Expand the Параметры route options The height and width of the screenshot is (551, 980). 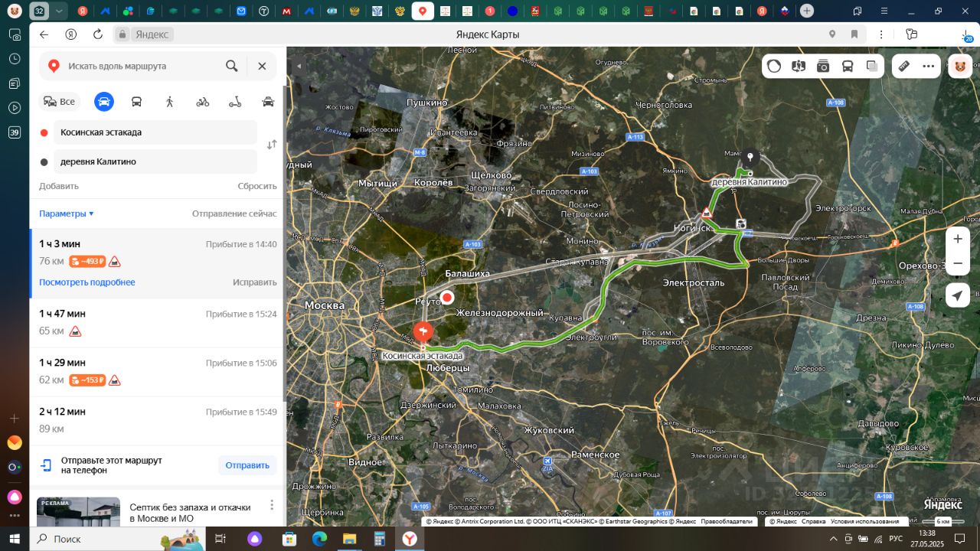pyautogui.click(x=67, y=214)
